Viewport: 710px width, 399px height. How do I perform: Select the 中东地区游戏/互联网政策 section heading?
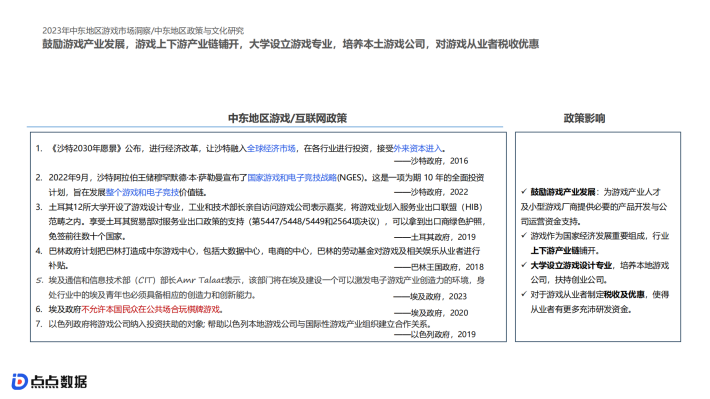pos(288,118)
